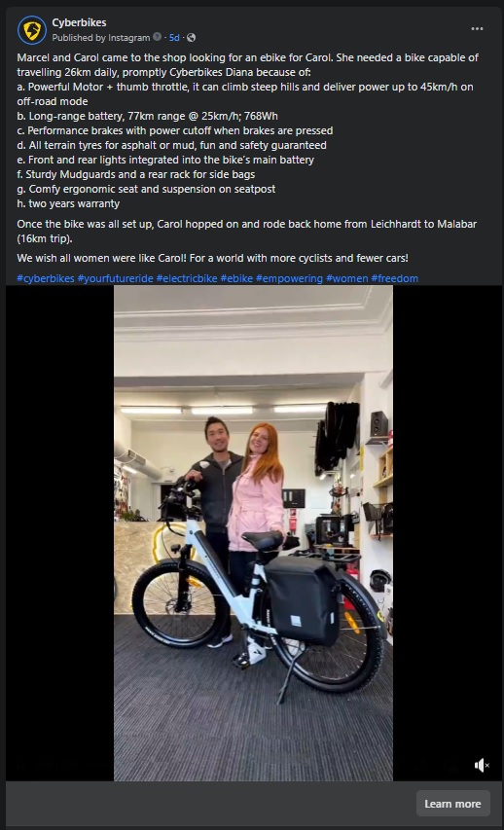
Task: Open the #electricbike hashtag
Action: pyautogui.click(x=187, y=278)
